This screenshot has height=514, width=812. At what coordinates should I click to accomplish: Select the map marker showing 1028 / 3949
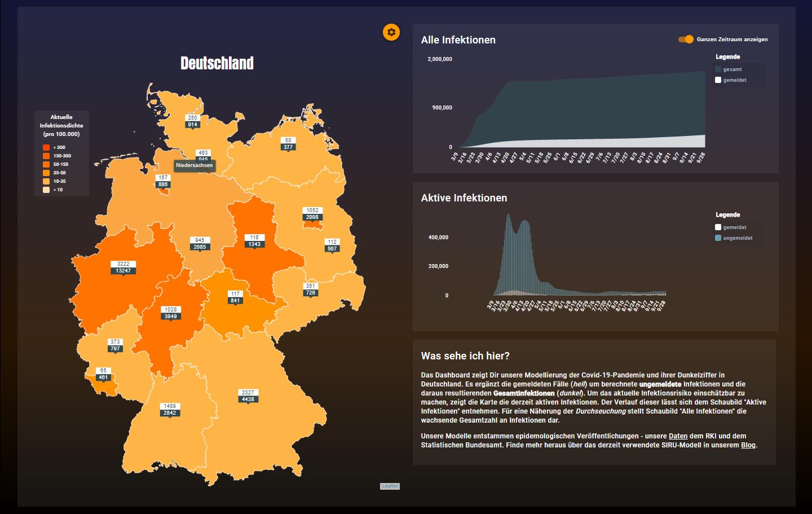point(170,313)
